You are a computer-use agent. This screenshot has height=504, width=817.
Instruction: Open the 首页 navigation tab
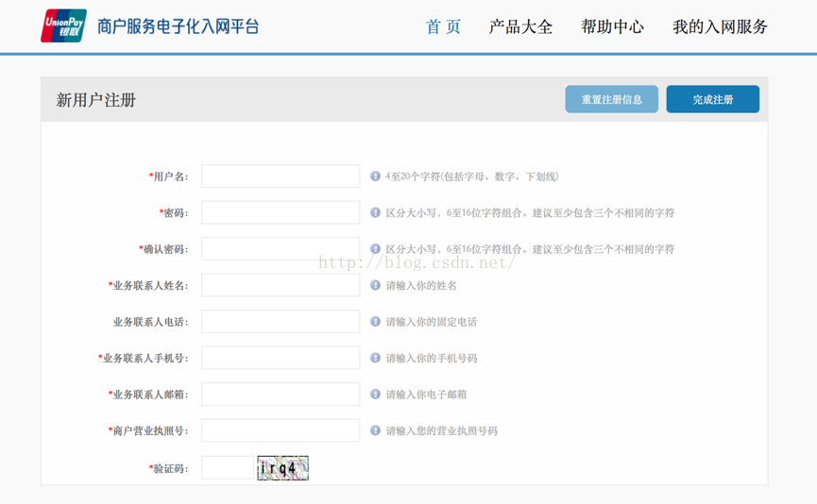click(443, 26)
